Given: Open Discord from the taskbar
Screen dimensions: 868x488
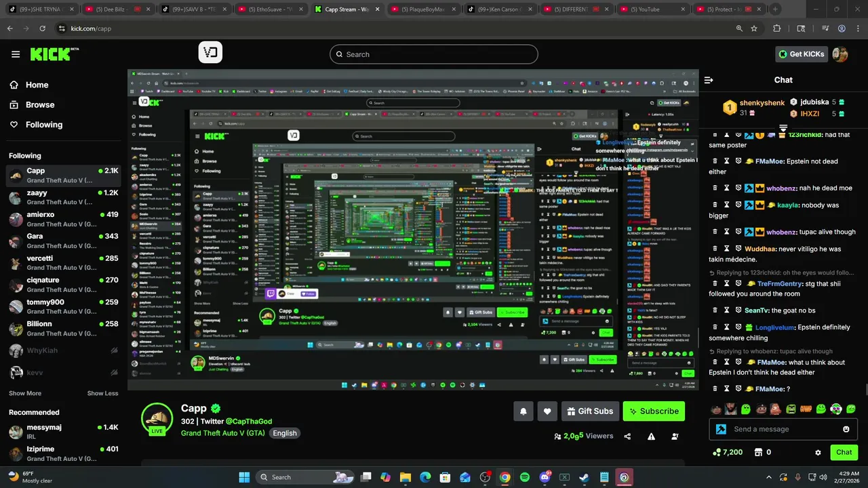Looking at the screenshot, I should click(545, 477).
